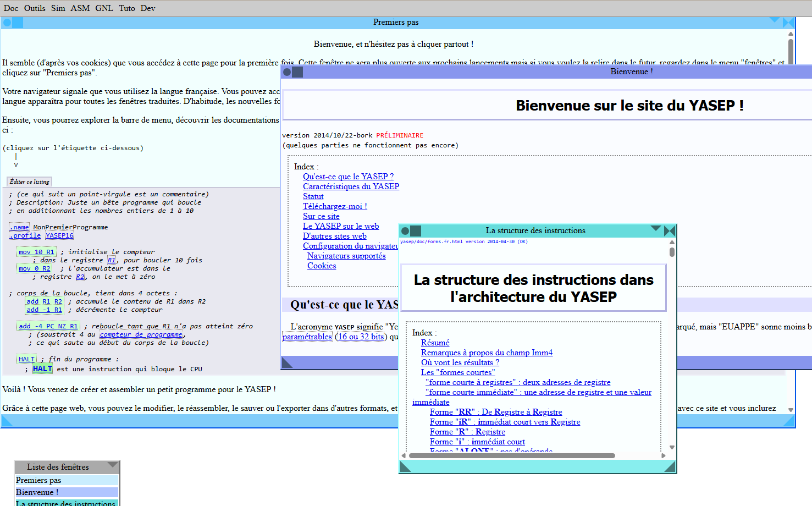Open the ASM menu
Screen dimensions: 812x506
pyautogui.click(x=80, y=8)
